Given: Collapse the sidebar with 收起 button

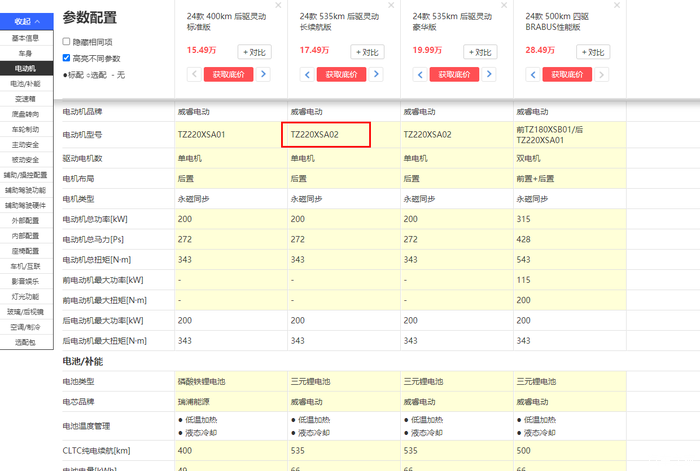Looking at the screenshot, I should (27, 21).
